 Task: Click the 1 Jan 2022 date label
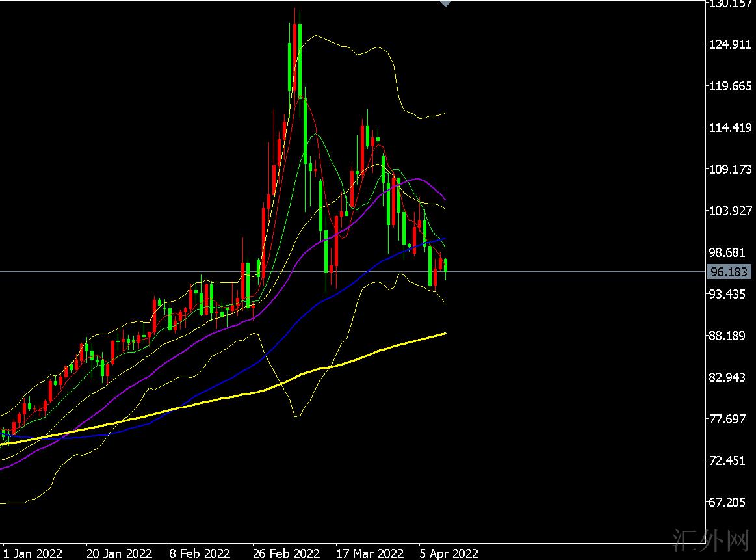pos(33,553)
